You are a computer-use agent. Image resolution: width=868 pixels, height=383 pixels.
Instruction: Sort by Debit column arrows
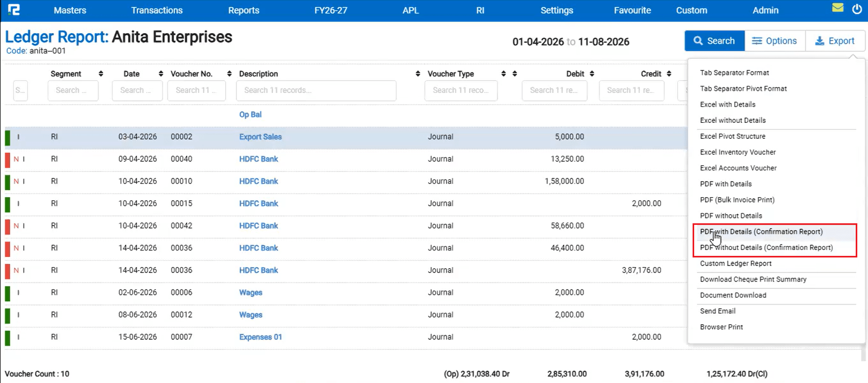pos(592,74)
